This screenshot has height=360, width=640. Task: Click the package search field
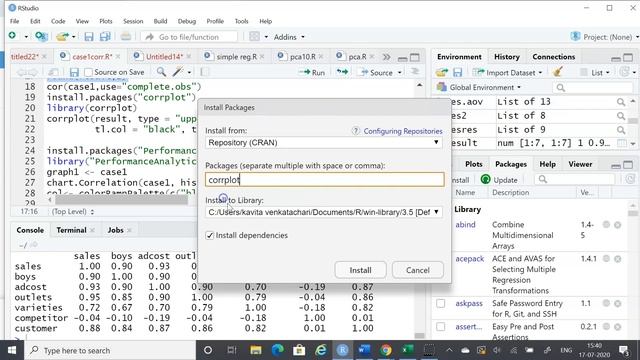click(575, 179)
